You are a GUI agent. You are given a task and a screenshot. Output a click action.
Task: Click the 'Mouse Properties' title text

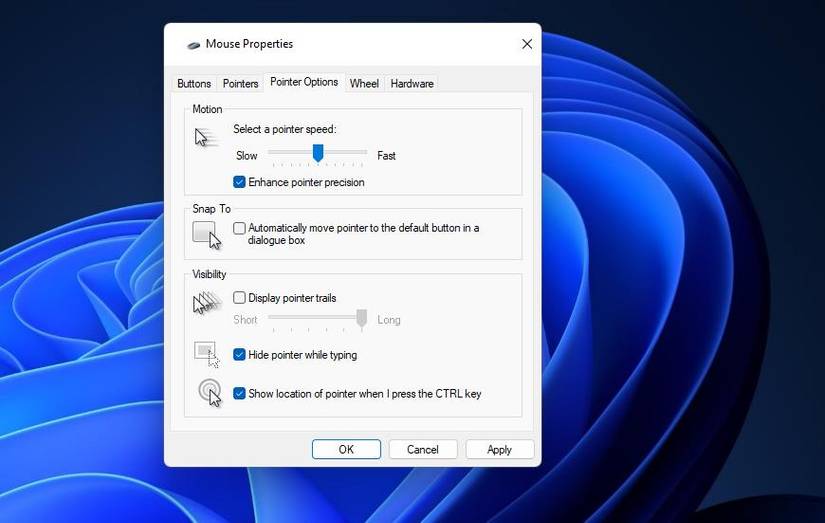pos(249,44)
